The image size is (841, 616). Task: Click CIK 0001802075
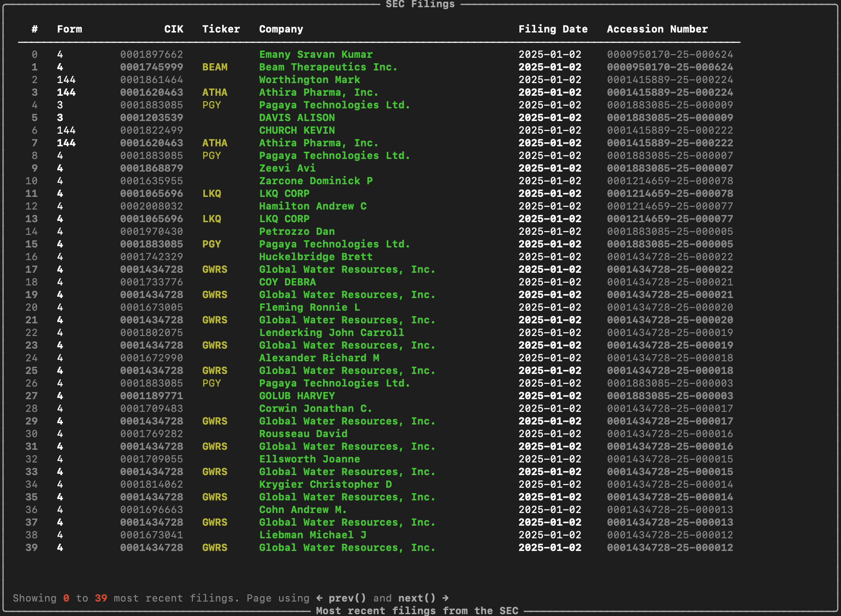(x=151, y=332)
